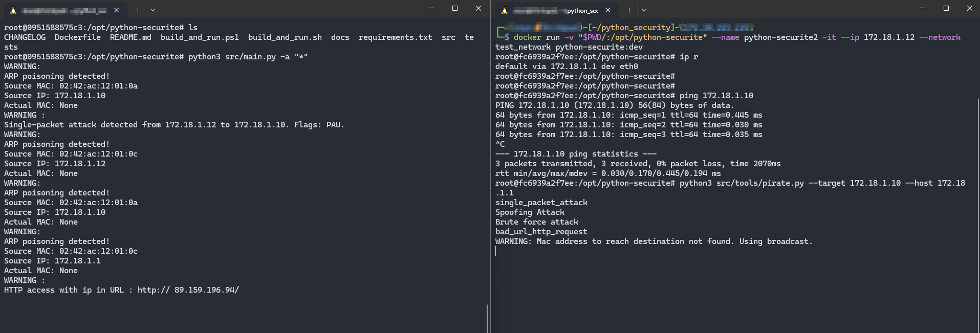Click 'bad_url_http_request' output line

[541, 232]
